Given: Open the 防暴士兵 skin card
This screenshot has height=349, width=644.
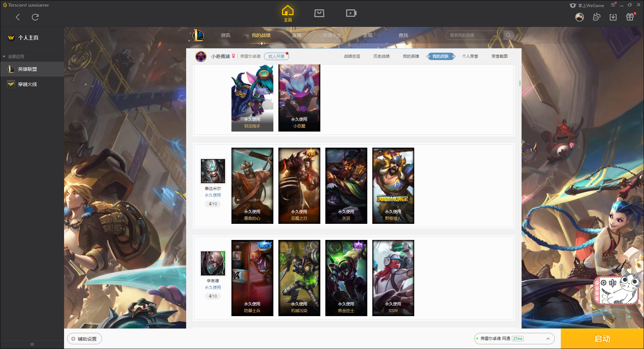Looking at the screenshot, I should 252,278.
